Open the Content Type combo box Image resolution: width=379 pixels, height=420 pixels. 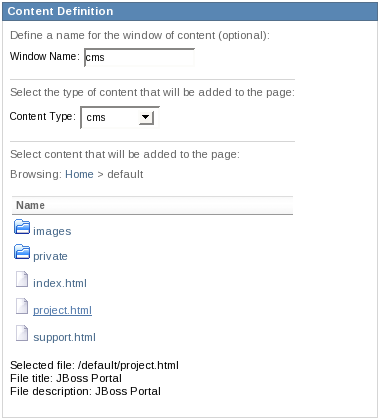point(120,117)
